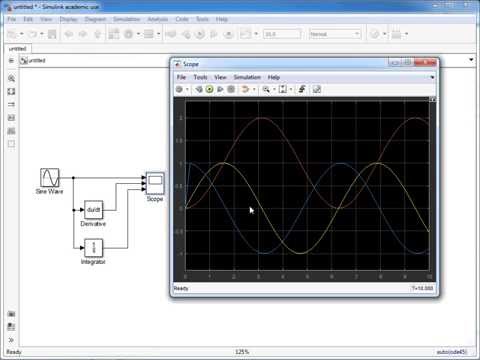
Task: Open dropdown arrow beside second toolbar icon
Action: [42, 34]
